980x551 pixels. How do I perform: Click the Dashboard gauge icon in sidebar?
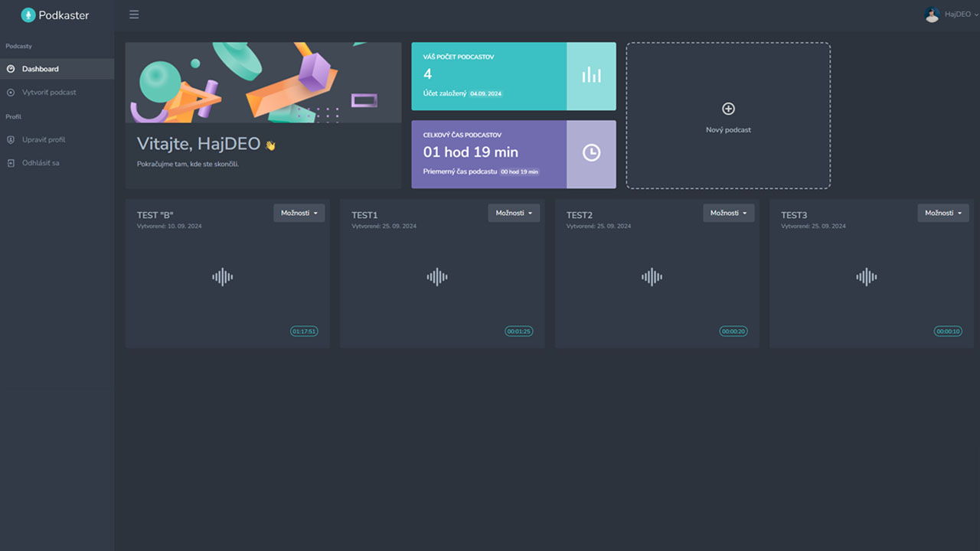11,69
